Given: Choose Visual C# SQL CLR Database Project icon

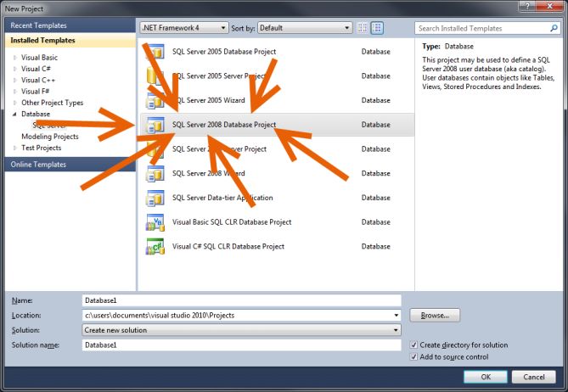Looking at the screenshot, I should pos(155,246).
